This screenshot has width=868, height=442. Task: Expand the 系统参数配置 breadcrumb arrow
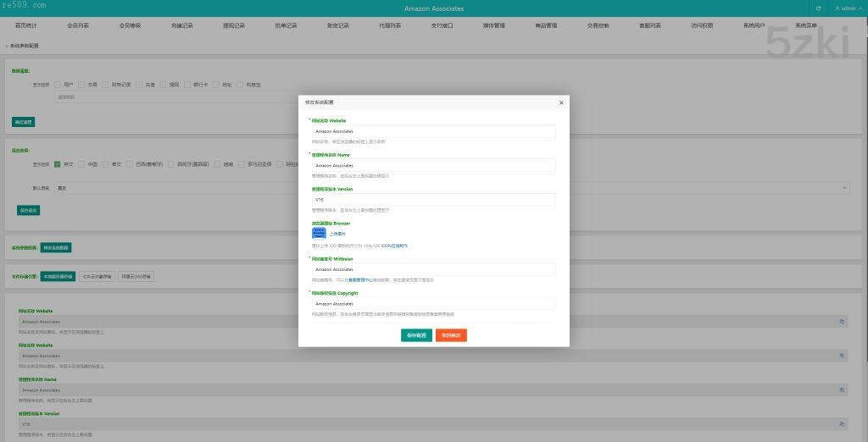(7, 46)
